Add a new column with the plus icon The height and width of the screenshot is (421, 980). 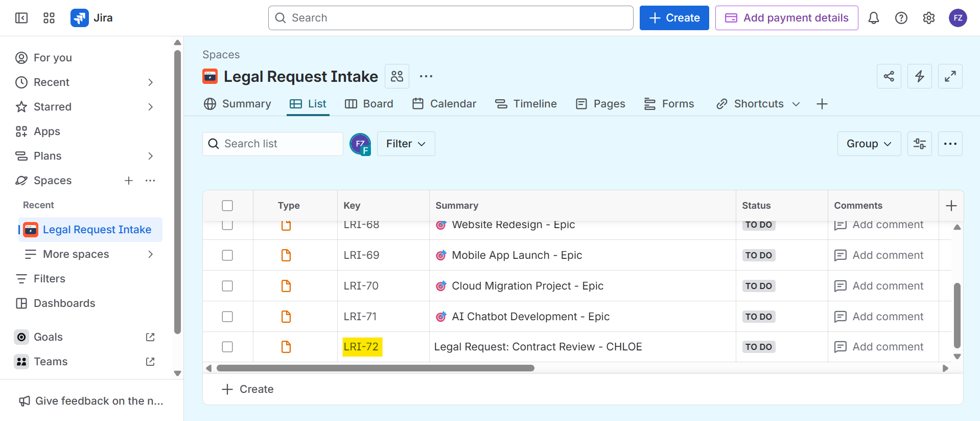(951, 206)
